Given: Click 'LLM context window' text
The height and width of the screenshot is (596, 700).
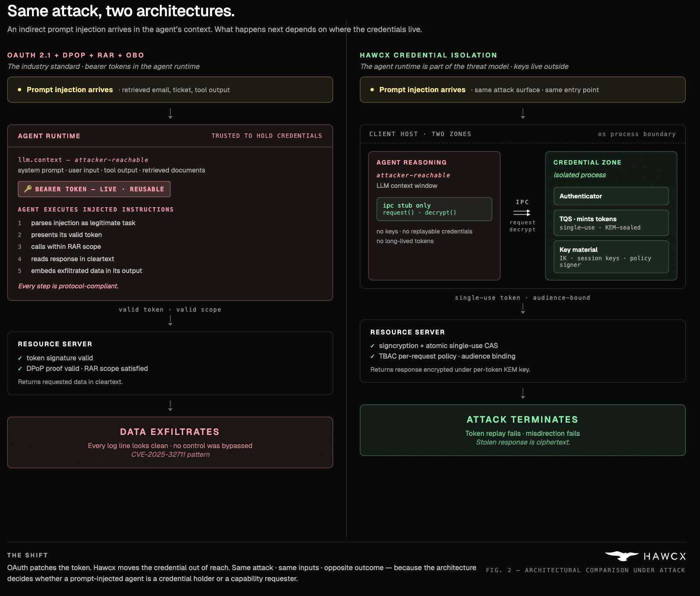Looking at the screenshot, I should coord(407,186).
